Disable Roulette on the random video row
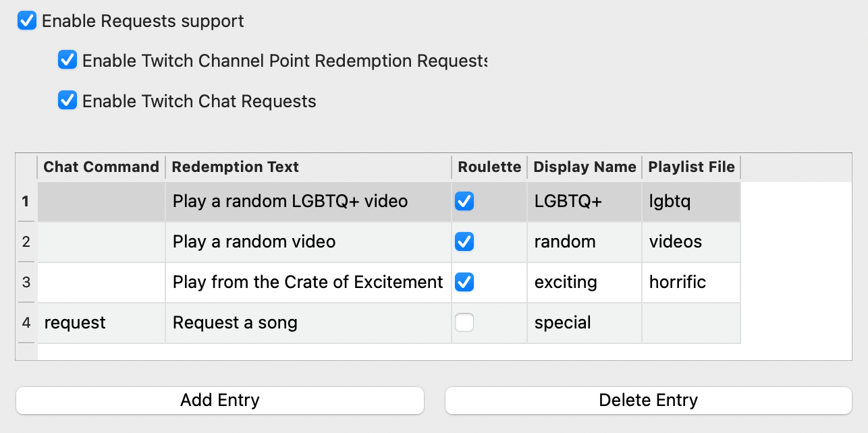The image size is (868, 433). 464,241
